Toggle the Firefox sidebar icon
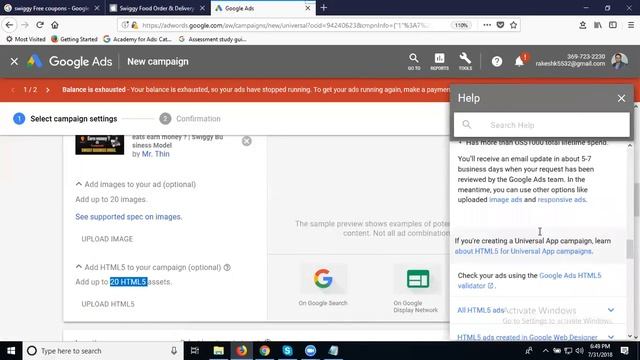 click(x=613, y=25)
